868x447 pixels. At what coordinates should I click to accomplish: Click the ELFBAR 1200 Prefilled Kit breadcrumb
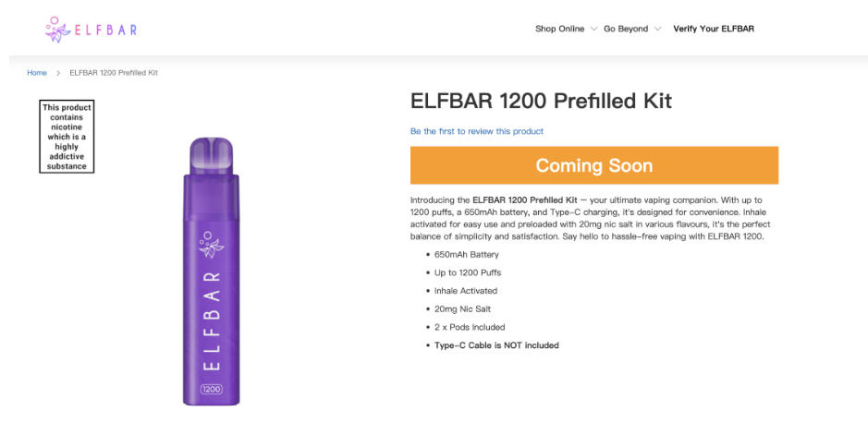click(x=114, y=73)
